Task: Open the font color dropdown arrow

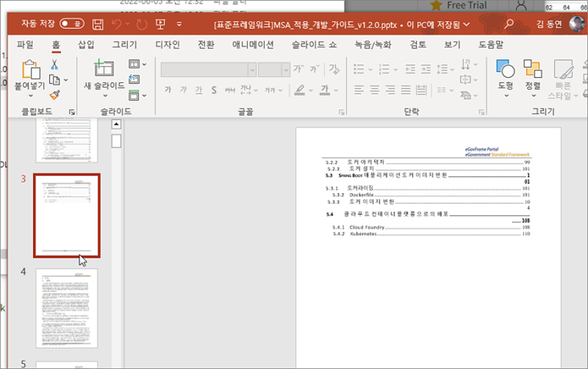Action: (x=336, y=90)
